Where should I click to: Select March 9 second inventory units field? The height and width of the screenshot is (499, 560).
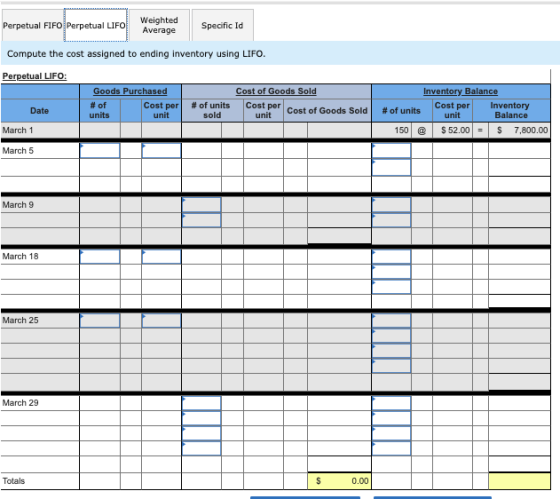(x=391, y=220)
